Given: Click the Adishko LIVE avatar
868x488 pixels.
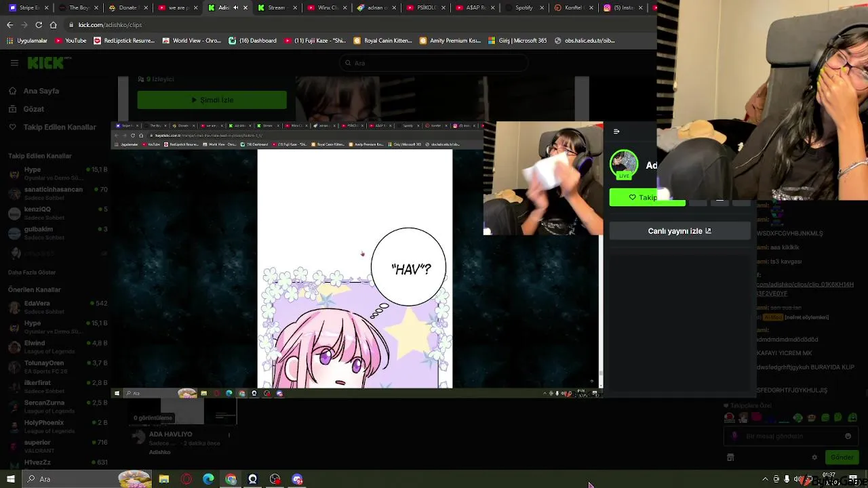Looking at the screenshot, I should pos(623,165).
